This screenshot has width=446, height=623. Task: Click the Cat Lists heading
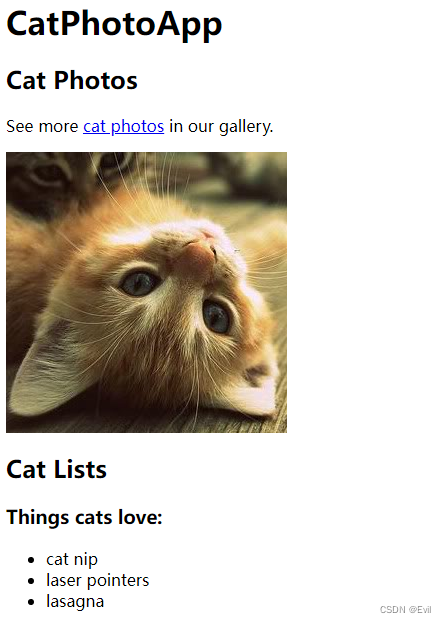pyautogui.click(x=56, y=469)
